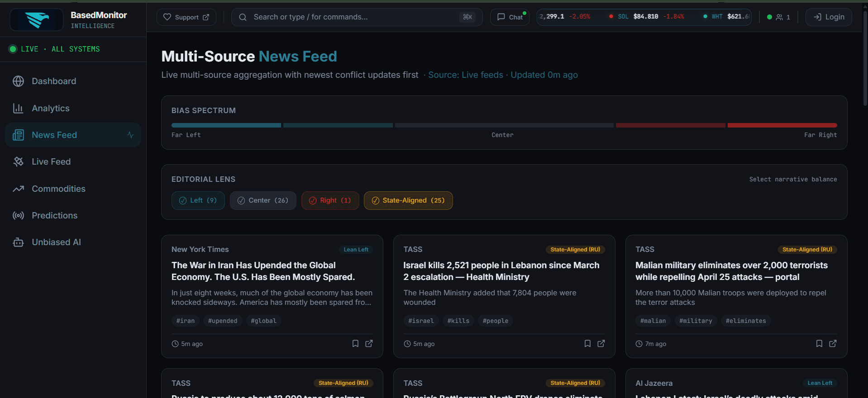This screenshot has height=398, width=868.
Task: Click the #military tag
Action: click(x=696, y=321)
